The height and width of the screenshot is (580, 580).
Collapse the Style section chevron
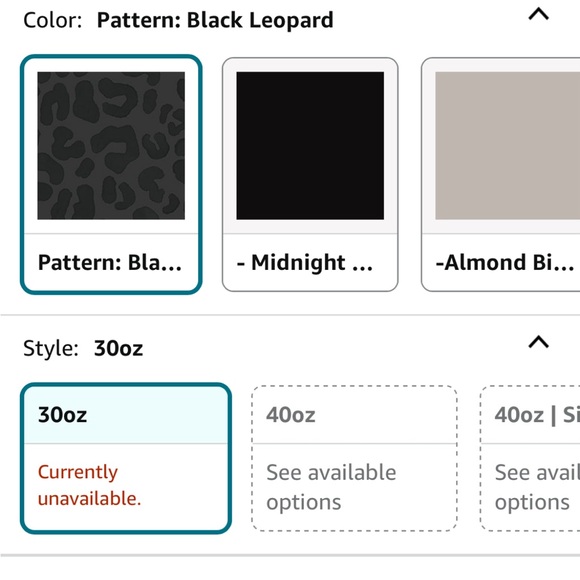point(538,342)
